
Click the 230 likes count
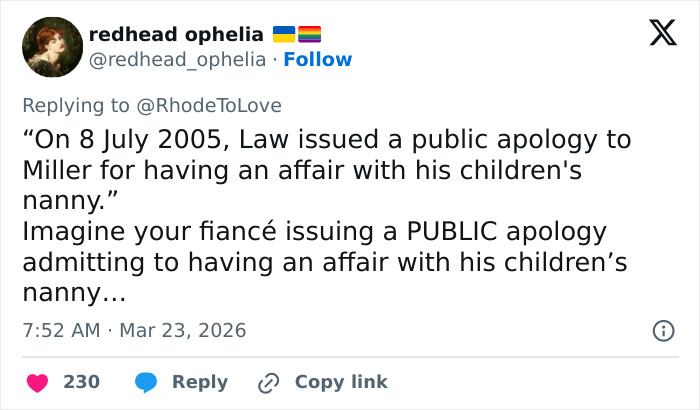click(x=81, y=382)
